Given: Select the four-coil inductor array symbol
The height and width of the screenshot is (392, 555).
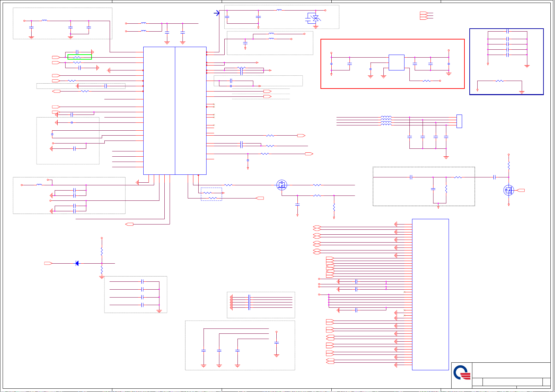Looking at the screenshot, I should [386, 121].
